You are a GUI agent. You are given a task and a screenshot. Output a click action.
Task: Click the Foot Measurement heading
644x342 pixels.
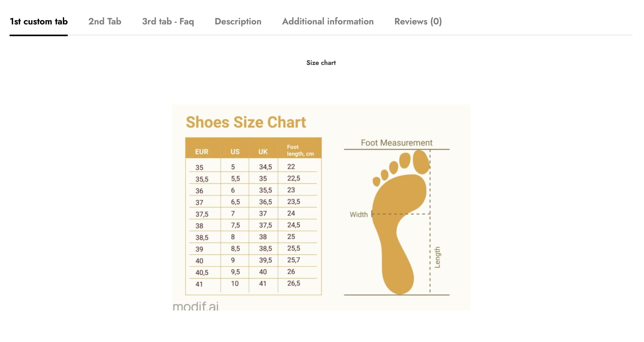[x=397, y=143]
